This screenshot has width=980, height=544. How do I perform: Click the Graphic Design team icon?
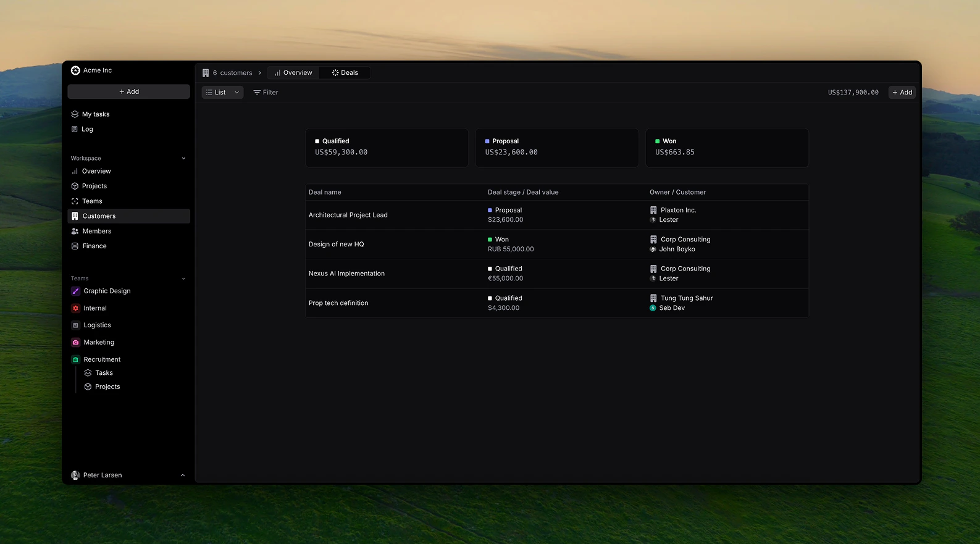75,291
